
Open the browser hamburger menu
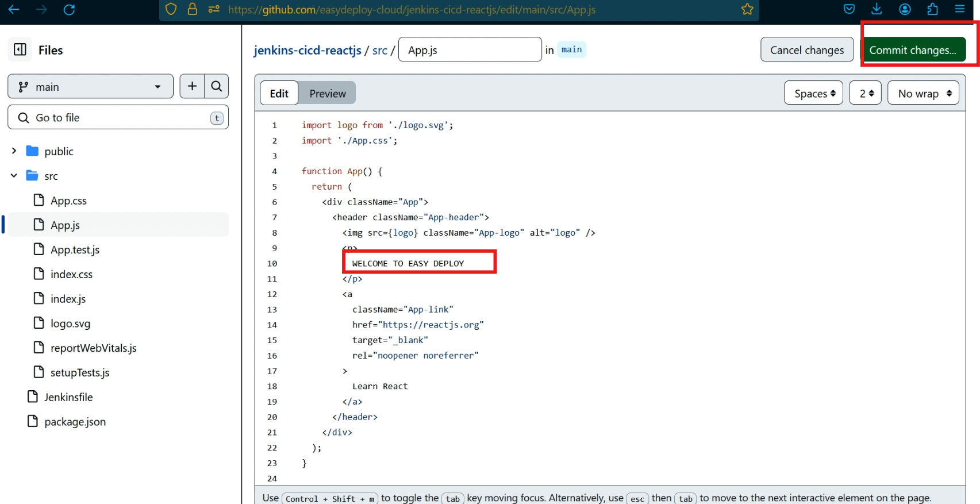[x=960, y=9]
